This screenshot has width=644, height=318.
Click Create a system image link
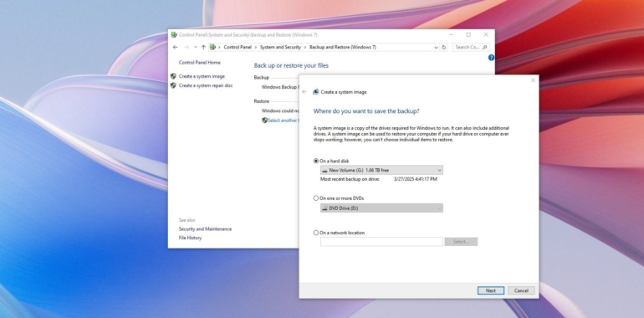202,76
